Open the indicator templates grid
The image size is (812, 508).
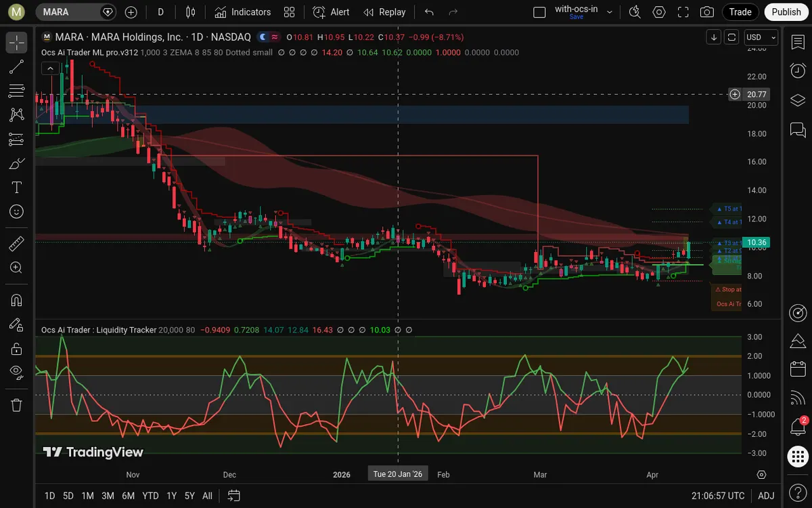(x=289, y=12)
